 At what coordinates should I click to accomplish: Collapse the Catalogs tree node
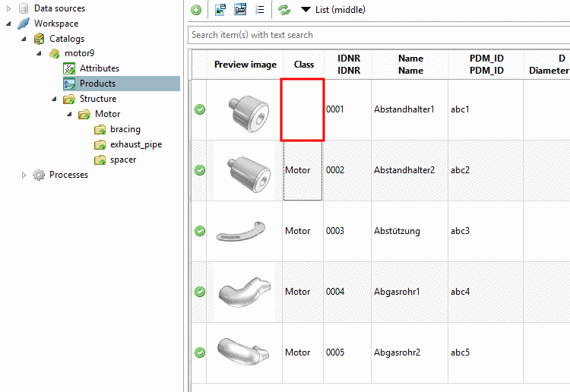pos(24,39)
